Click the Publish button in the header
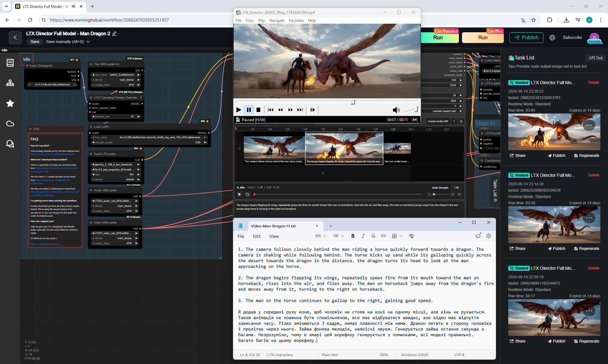Screen dimensions: 608x364 click(x=526, y=38)
